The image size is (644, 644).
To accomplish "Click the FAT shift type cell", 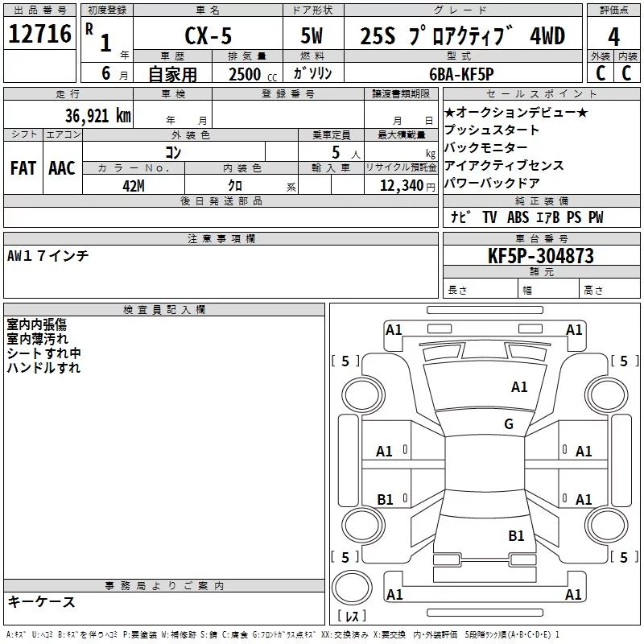I will (23, 167).
